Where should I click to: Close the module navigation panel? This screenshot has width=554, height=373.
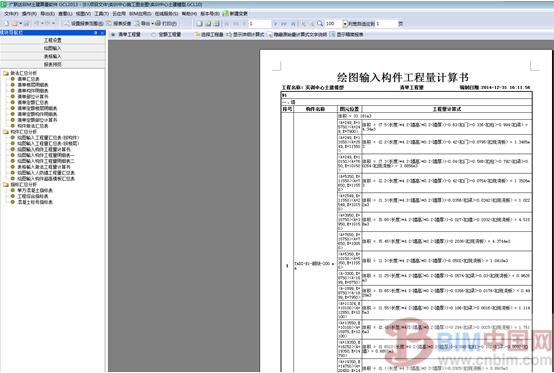(102, 32)
